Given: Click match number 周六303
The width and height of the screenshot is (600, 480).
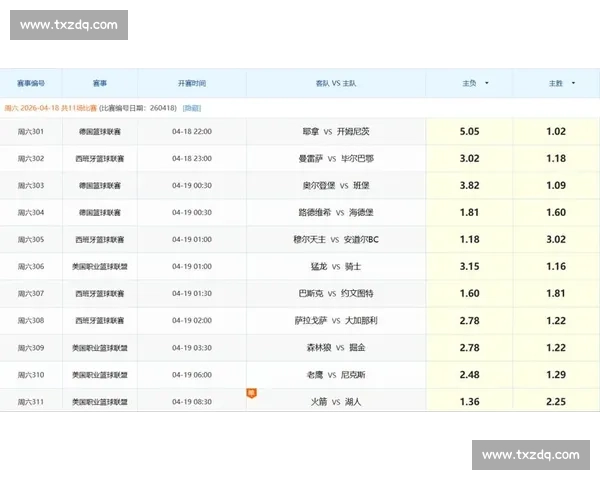Looking at the screenshot, I should [x=31, y=185].
